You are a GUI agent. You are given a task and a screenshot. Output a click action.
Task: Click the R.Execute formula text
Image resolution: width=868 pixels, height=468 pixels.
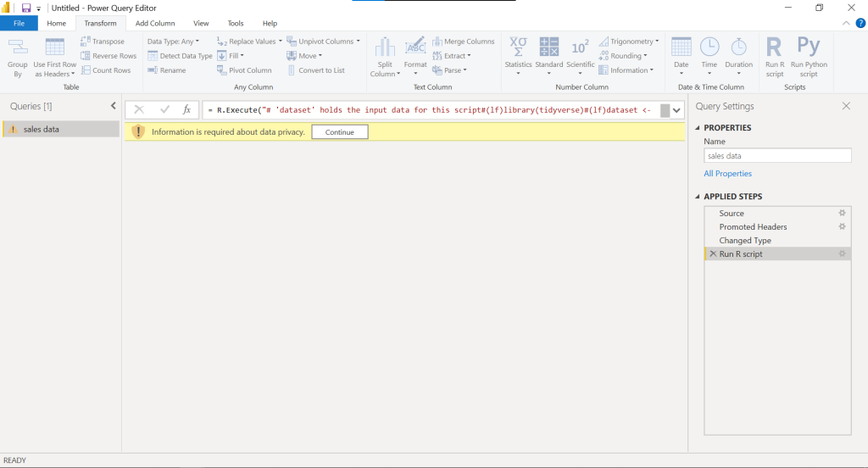[x=429, y=110]
